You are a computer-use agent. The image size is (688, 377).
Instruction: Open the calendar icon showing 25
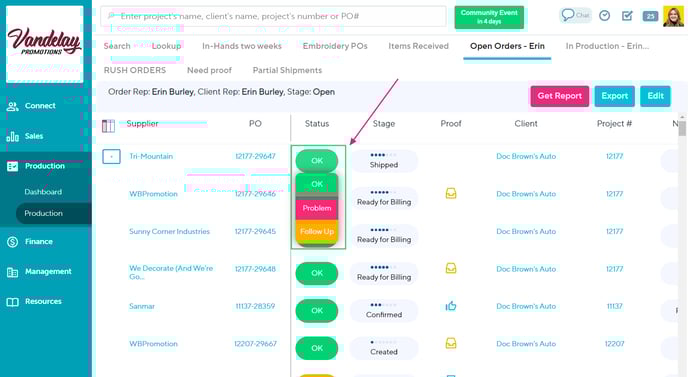pyautogui.click(x=650, y=16)
